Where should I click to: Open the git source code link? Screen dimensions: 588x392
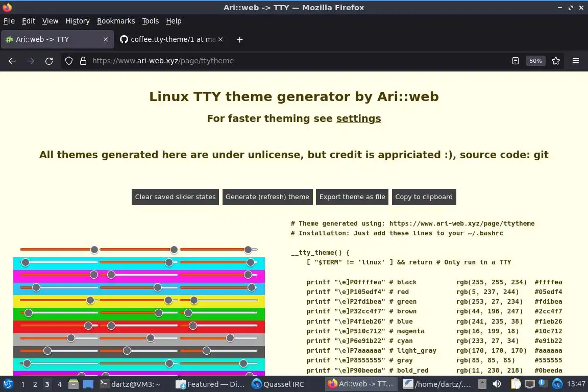point(541,155)
